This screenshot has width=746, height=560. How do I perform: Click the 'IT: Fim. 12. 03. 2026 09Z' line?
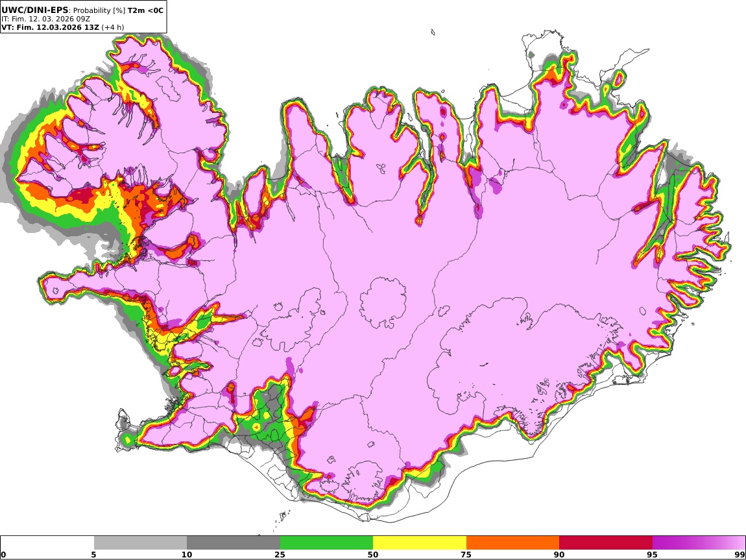(x=45, y=19)
